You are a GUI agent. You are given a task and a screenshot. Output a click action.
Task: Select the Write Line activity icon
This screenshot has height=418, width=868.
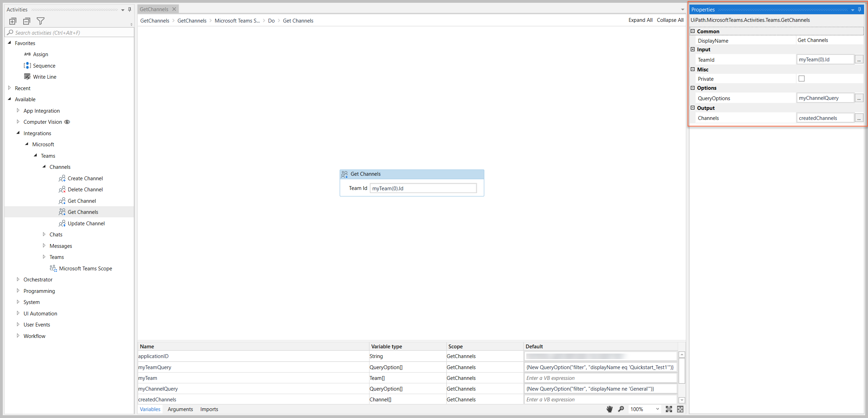click(27, 77)
